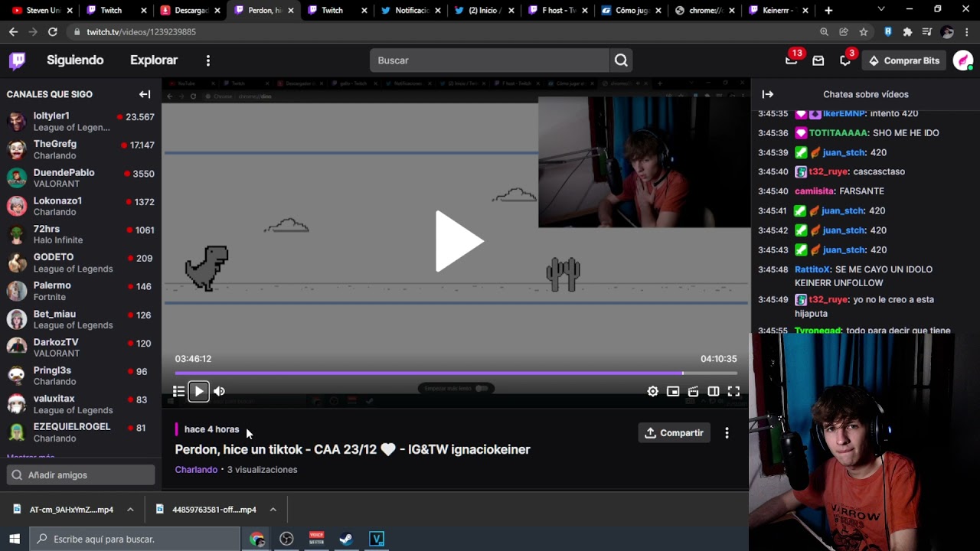
Task: Open chapters list icon in player
Action: [178, 391]
